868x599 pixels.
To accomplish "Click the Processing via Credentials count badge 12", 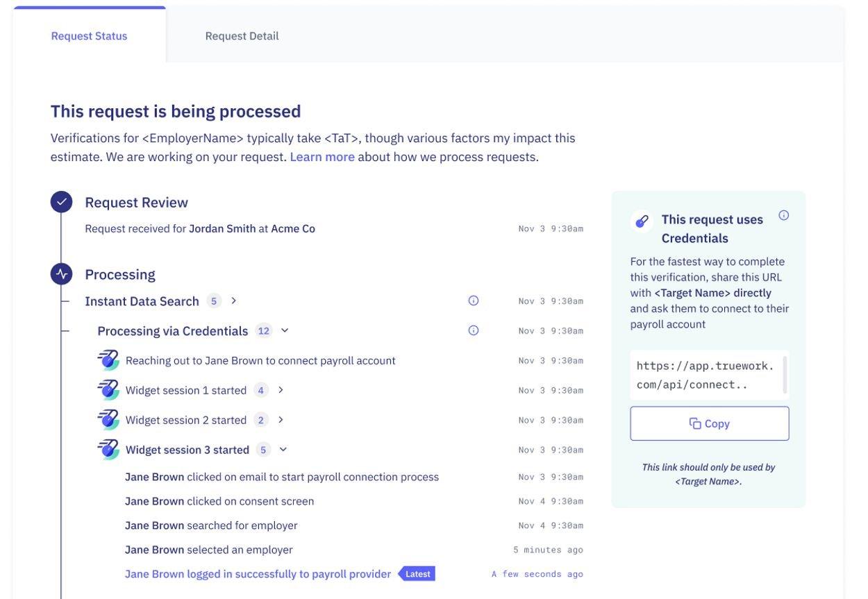I will pyautogui.click(x=264, y=331).
